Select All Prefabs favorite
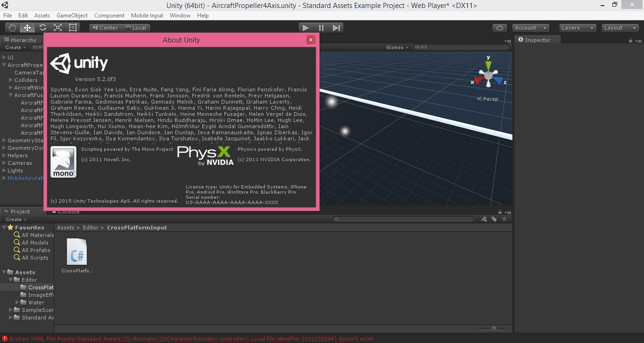The image size is (644, 343). (x=32, y=250)
